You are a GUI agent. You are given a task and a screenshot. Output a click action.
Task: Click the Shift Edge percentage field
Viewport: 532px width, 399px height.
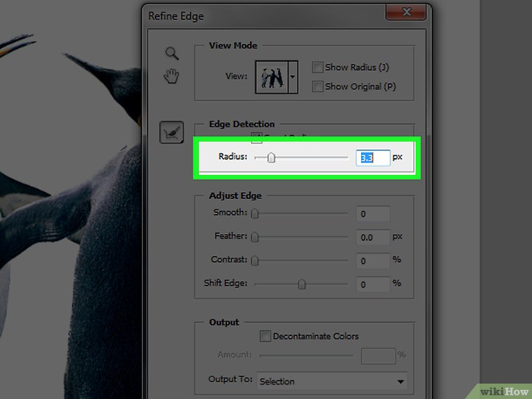click(372, 284)
